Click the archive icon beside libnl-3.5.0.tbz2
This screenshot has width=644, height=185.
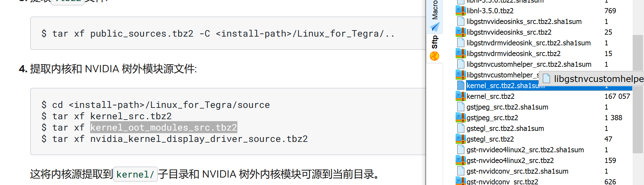click(x=460, y=11)
